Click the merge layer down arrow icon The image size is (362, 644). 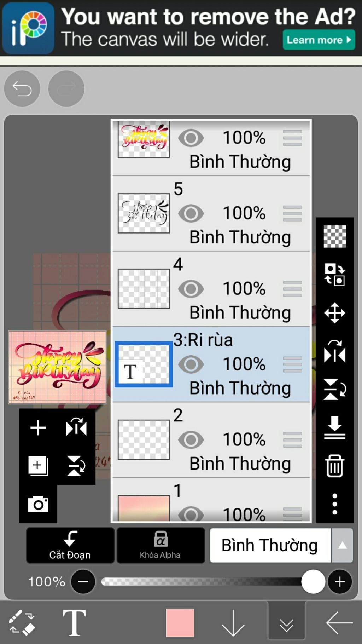tap(334, 427)
